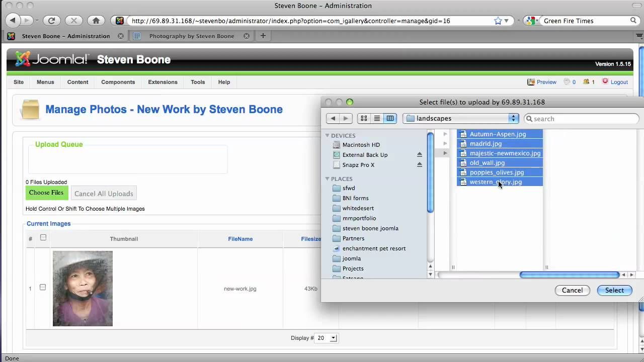This screenshot has width=644, height=362.
Task: Select the file majestic-newmexico.jpg
Action: tap(500, 153)
